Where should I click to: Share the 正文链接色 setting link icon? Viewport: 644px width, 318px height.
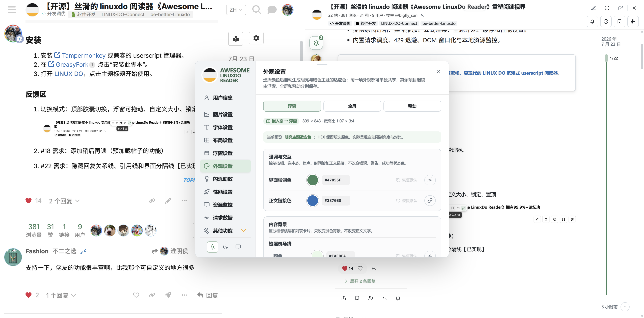click(x=430, y=200)
